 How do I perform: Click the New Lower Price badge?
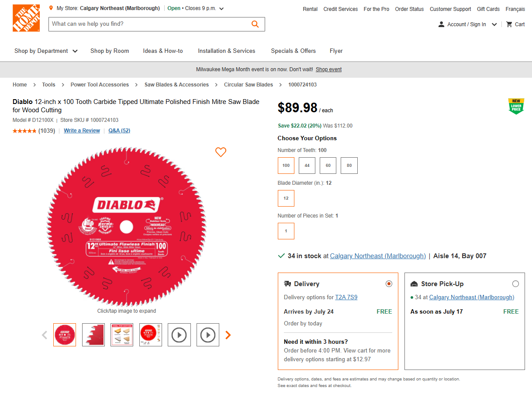click(x=516, y=106)
